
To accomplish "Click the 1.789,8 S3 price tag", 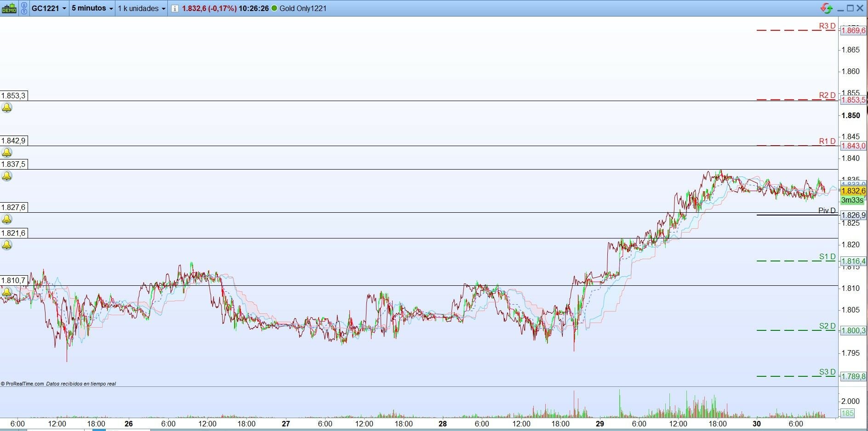I will pos(853,377).
